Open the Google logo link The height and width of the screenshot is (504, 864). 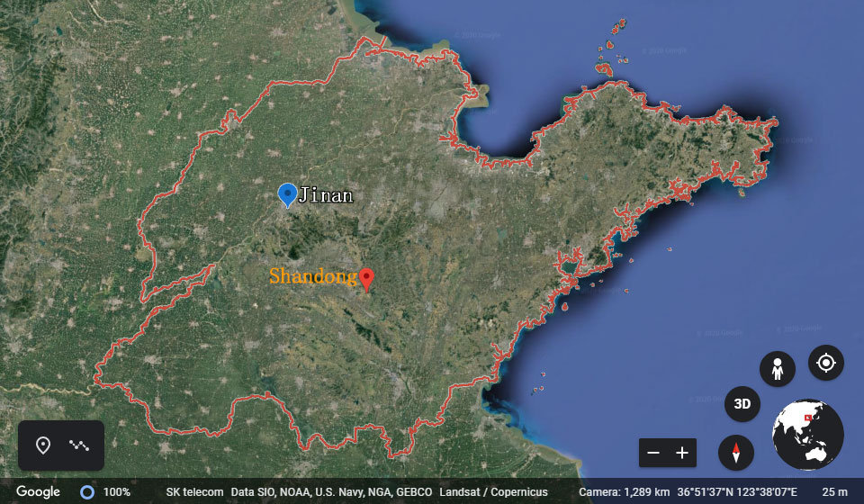pyautogui.click(x=38, y=492)
